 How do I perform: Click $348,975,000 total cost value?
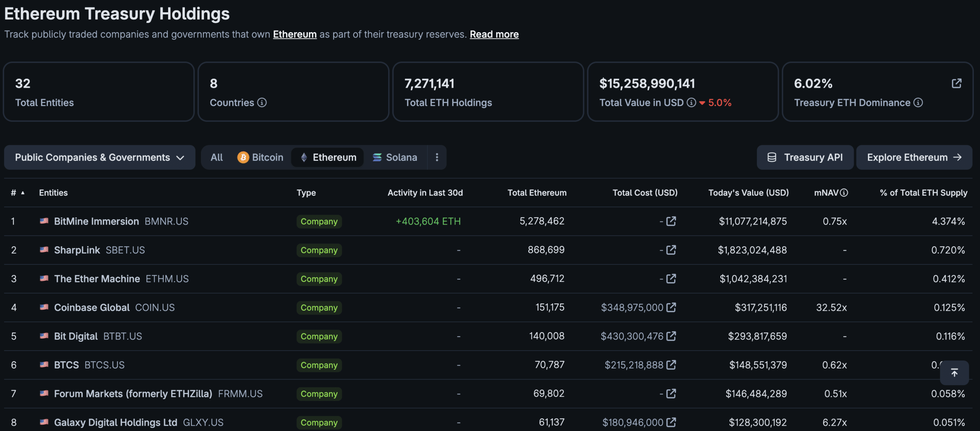click(632, 307)
